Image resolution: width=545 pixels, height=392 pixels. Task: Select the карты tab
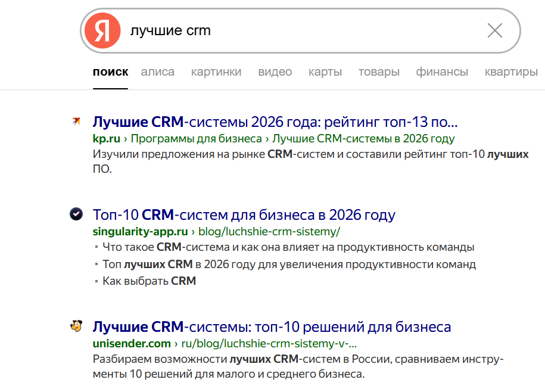click(x=325, y=71)
